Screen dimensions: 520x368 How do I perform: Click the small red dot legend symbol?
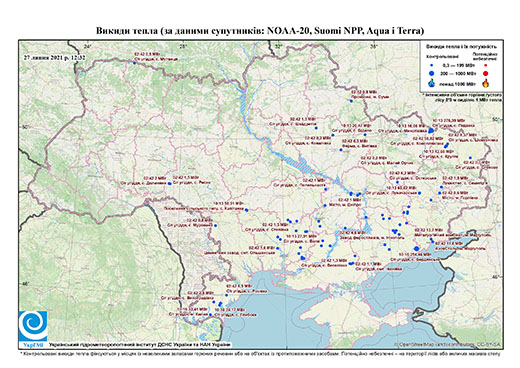[x=485, y=65]
